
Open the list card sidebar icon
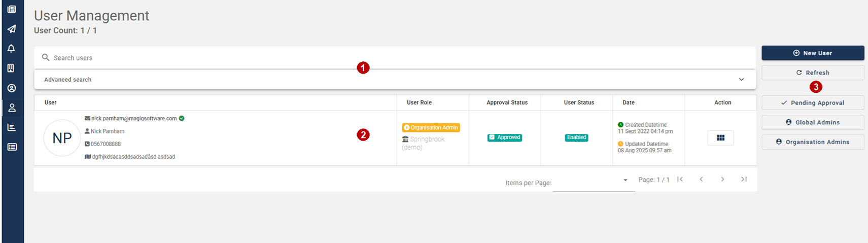[x=12, y=147]
